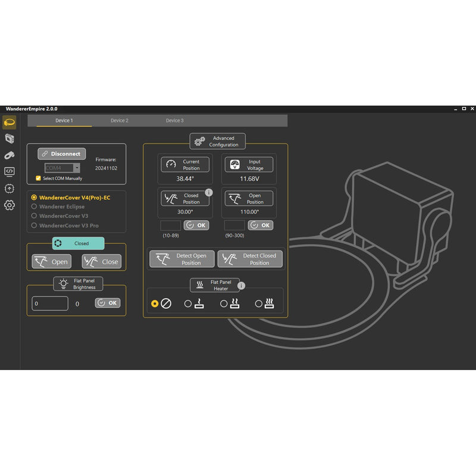Click the Open Position cover icon

click(x=234, y=199)
